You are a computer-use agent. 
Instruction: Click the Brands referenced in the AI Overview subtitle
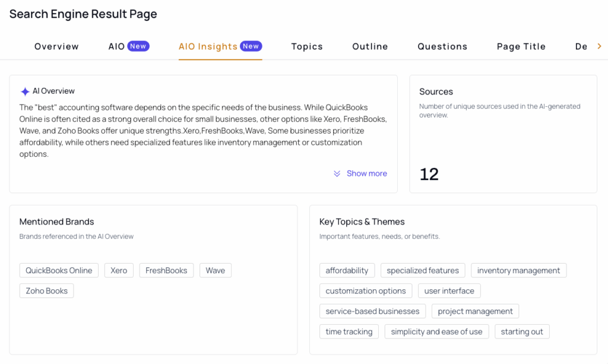coord(77,236)
